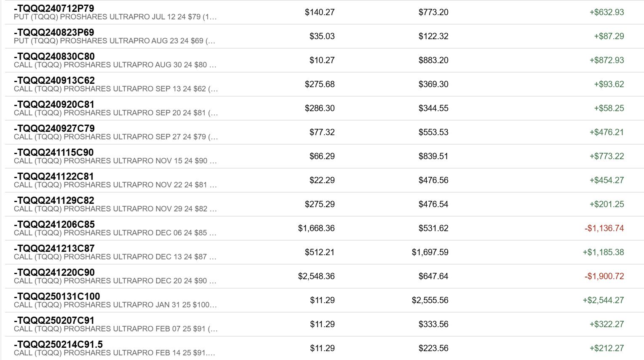Click the -TQQQ240920C81 ticker
Screen dimensions: 644x360
(54, 104)
